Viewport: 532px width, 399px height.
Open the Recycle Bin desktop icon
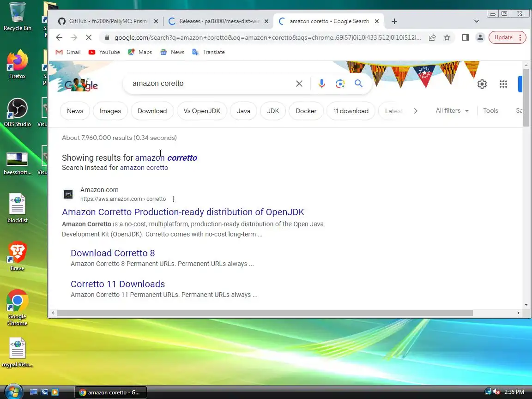tap(17, 17)
